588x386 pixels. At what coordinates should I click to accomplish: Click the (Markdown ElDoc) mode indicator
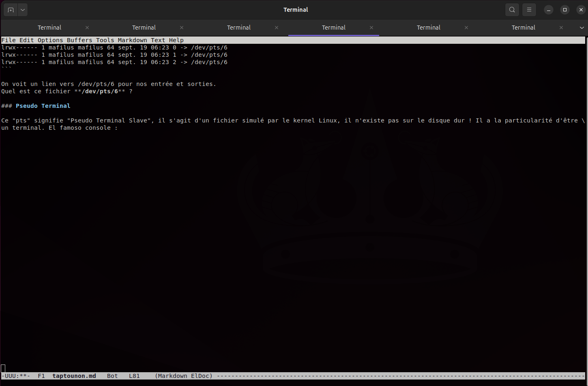pos(184,376)
